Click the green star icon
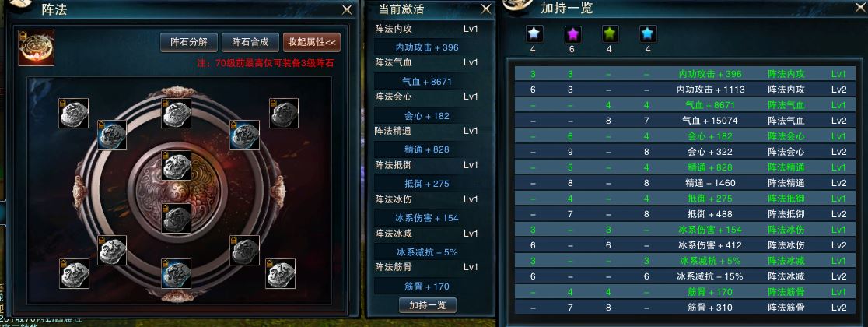Image resolution: width=868 pixels, height=327 pixels. tap(610, 34)
